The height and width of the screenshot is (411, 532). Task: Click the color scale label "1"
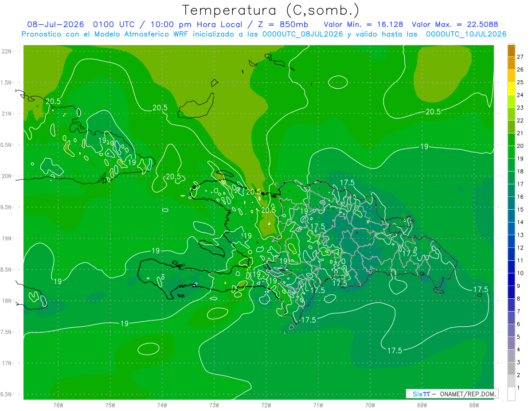[x=519, y=388]
